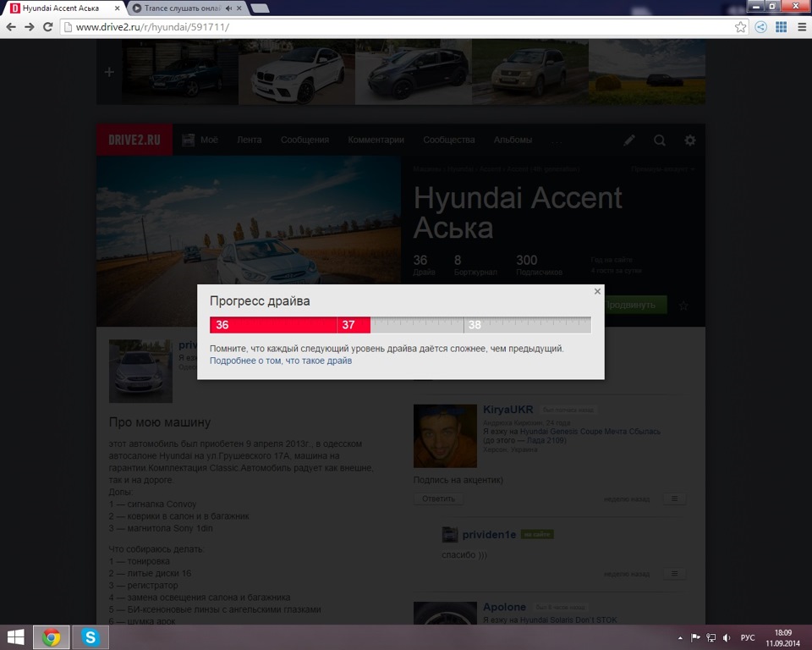
Task: Go back in browser history
Action: pos(11,27)
